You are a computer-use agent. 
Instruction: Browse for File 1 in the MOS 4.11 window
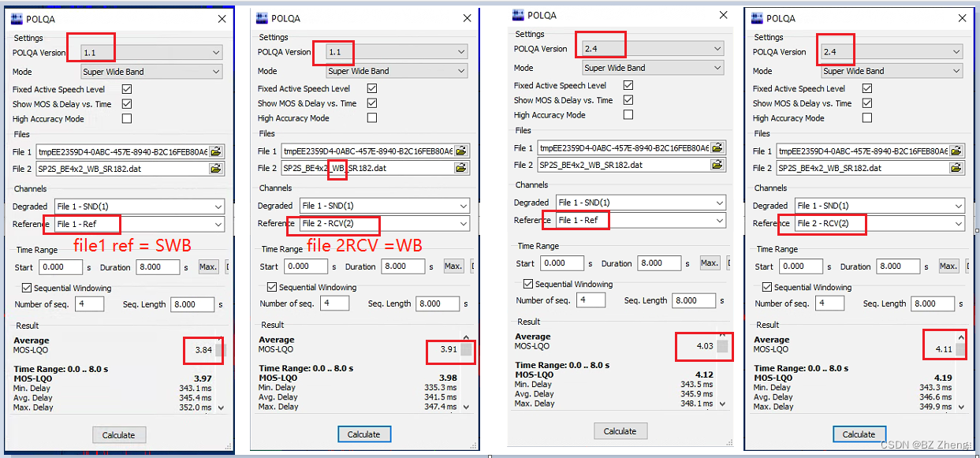[956, 151]
